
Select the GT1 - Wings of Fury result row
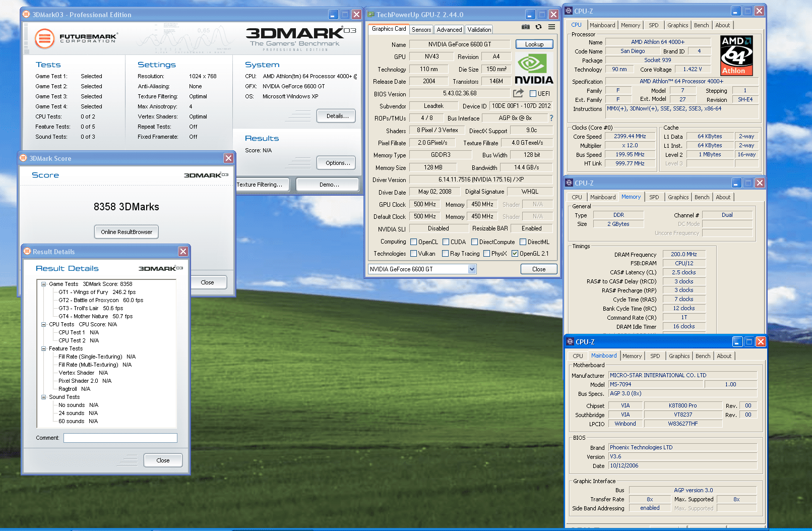point(97,292)
